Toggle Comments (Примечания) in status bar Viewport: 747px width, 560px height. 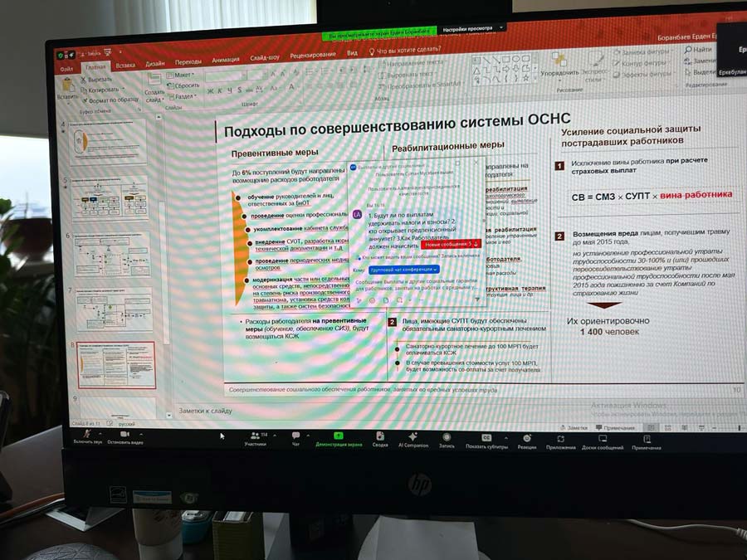point(615,427)
